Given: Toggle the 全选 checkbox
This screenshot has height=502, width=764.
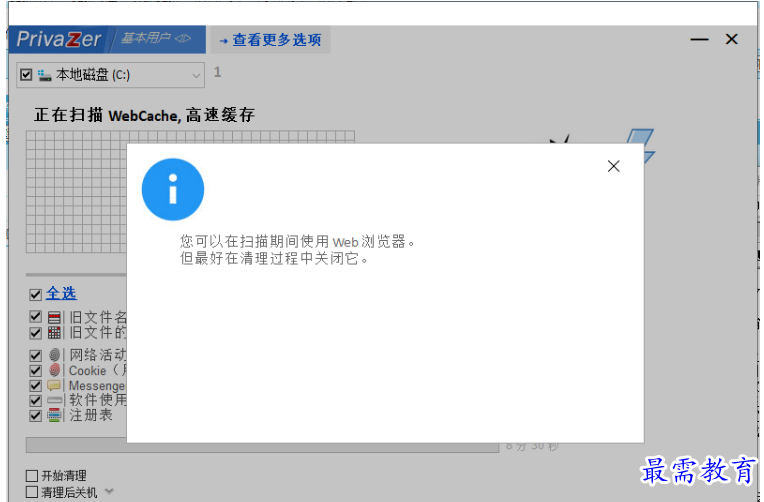Looking at the screenshot, I should pos(35,294).
